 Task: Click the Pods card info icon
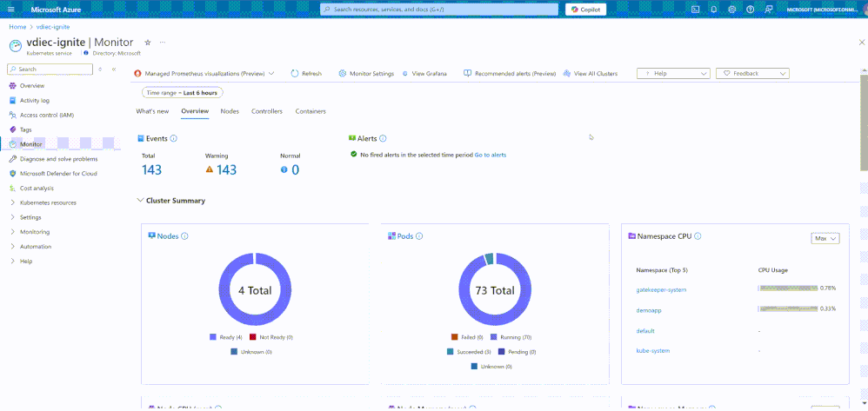pyautogui.click(x=419, y=236)
